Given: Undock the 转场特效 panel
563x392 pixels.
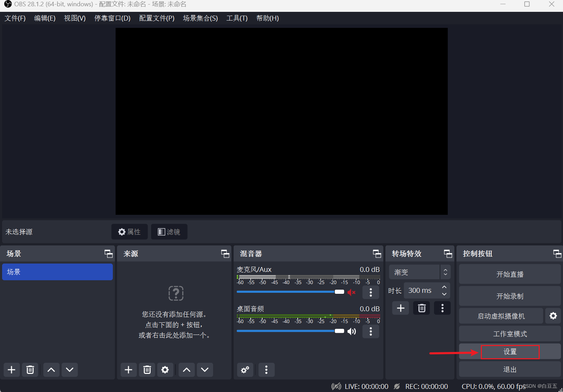Looking at the screenshot, I should point(448,254).
